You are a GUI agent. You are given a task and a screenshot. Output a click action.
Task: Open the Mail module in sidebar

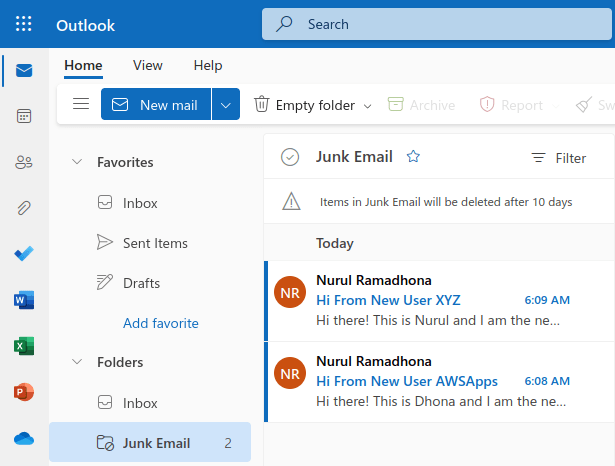pyautogui.click(x=24, y=71)
